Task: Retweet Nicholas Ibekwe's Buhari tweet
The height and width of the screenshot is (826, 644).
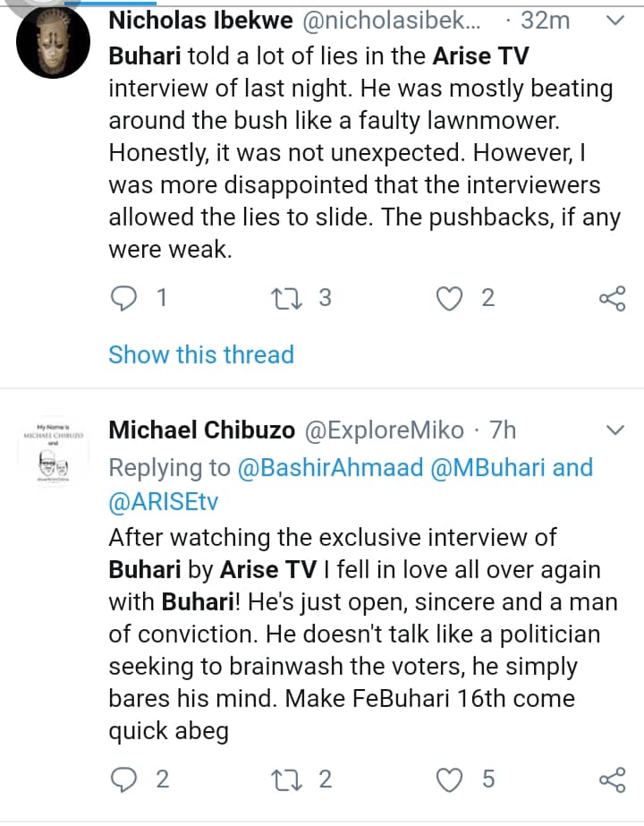Action: [287, 298]
